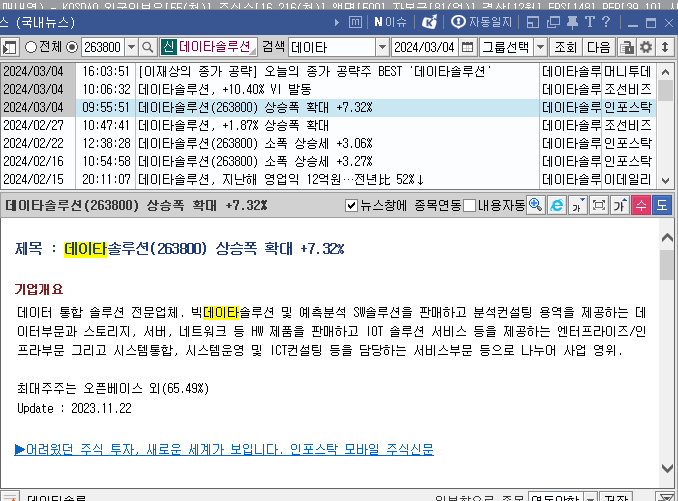Image resolution: width=678 pixels, height=501 pixels.
Task: Expand the 검색 keyword dropdown arrow
Action: point(382,47)
